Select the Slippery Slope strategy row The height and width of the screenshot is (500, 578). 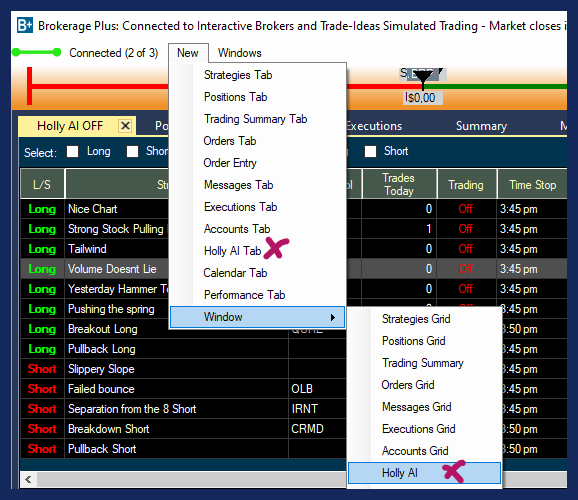[101, 369]
